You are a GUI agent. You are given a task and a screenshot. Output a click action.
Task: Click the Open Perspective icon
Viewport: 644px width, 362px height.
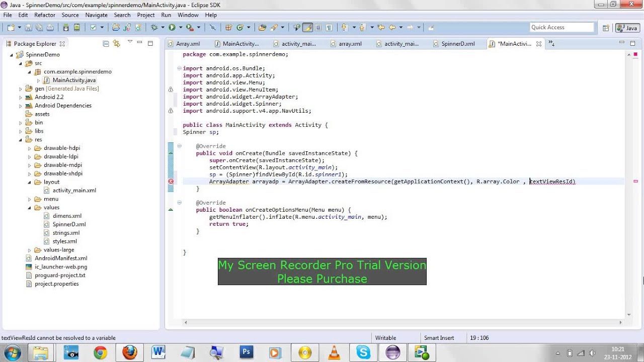(606, 28)
